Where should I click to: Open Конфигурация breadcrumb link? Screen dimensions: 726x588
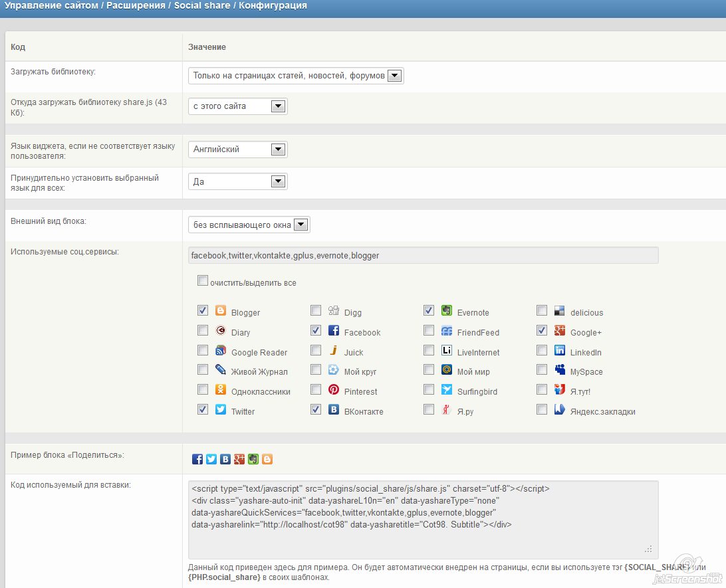coord(273,5)
